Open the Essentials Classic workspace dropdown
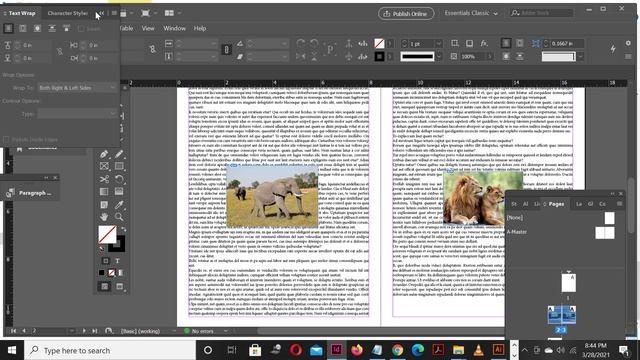Screen dimensions: 640x360 (x=471, y=13)
